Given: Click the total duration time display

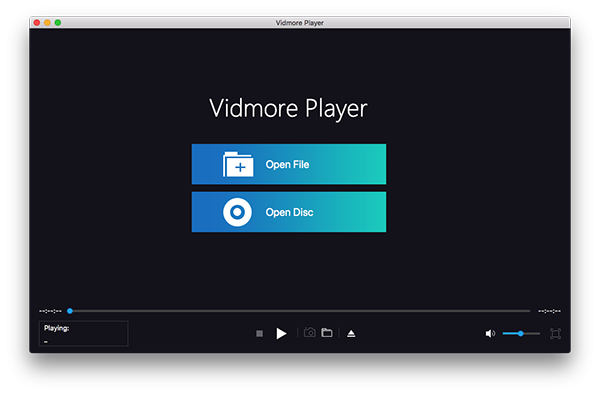Looking at the screenshot, I should [x=549, y=311].
